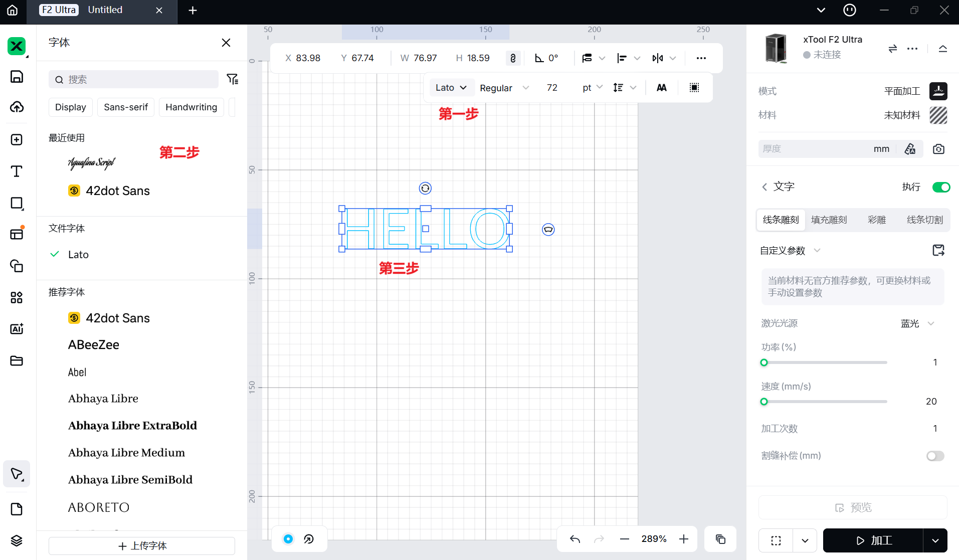Switch to the 填充雕刻 tab
Screen dimensions: 959x560
point(829,220)
